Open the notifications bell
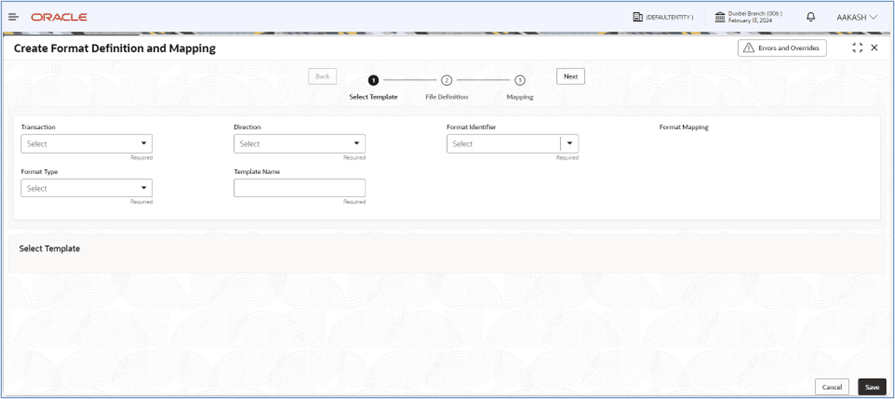The image size is (895, 399). 811,17
